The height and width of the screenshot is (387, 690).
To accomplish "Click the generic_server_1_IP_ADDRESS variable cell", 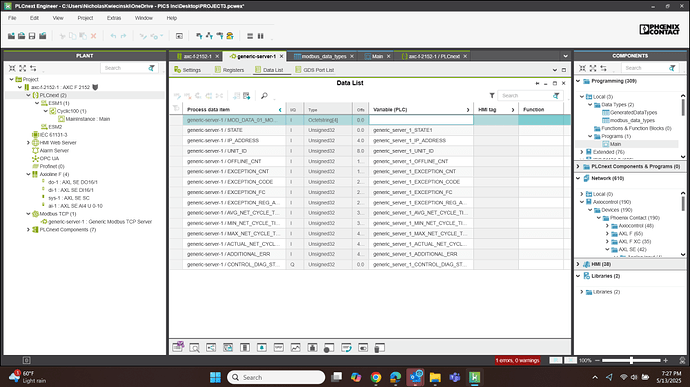I will coord(421,140).
